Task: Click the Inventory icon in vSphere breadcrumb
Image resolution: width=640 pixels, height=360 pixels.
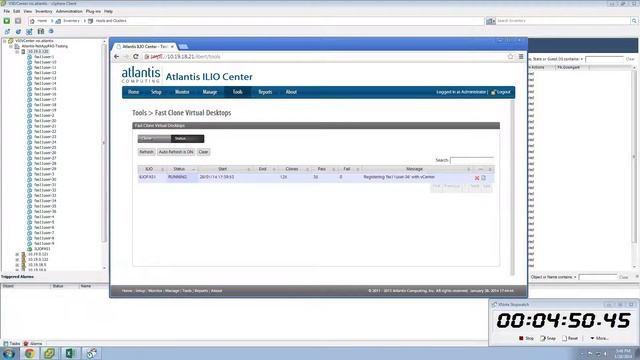Action: (58, 21)
